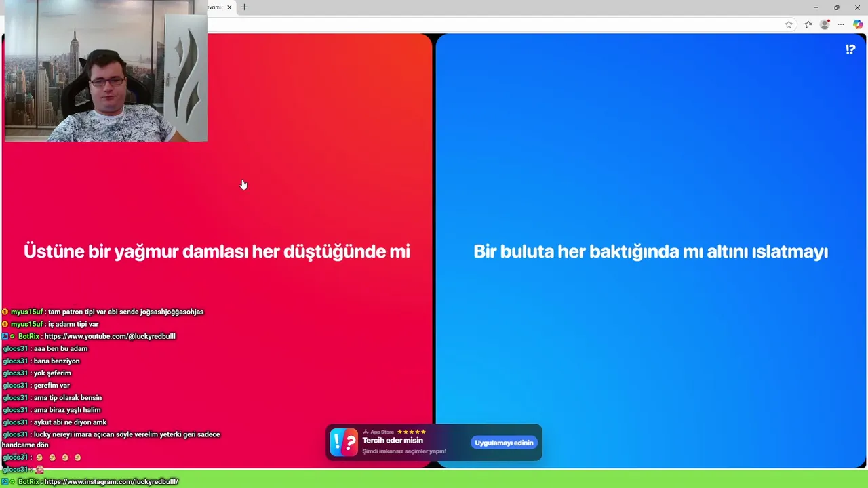Click the !? site logo

pos(850,49)
